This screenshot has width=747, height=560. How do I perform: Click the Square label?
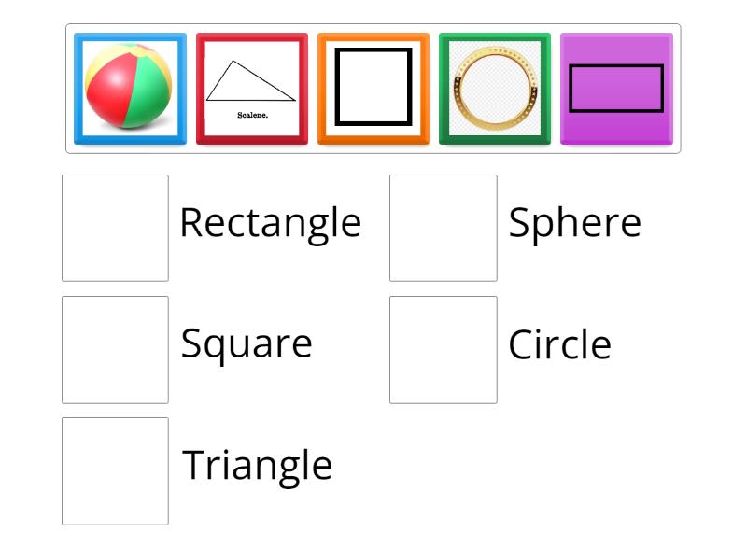(247, 343)
